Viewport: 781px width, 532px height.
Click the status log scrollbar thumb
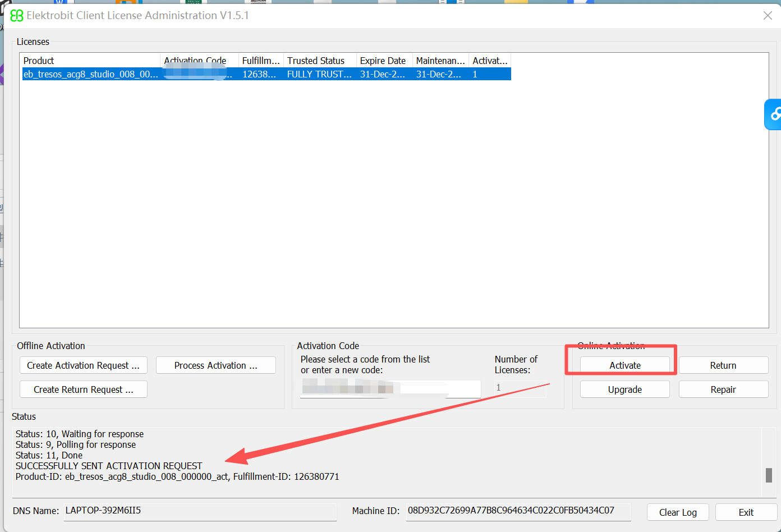click(769, 475)
